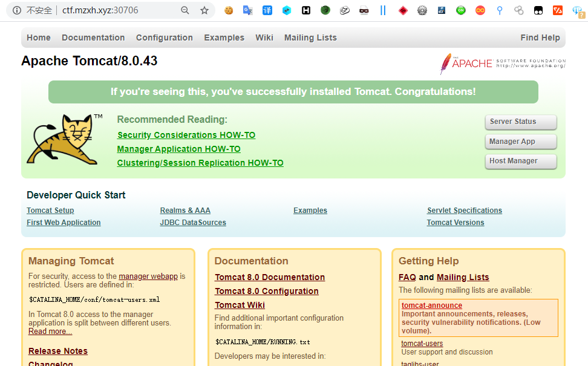Open Clustering/Session Replication HOW-TO link

[200, 163]
